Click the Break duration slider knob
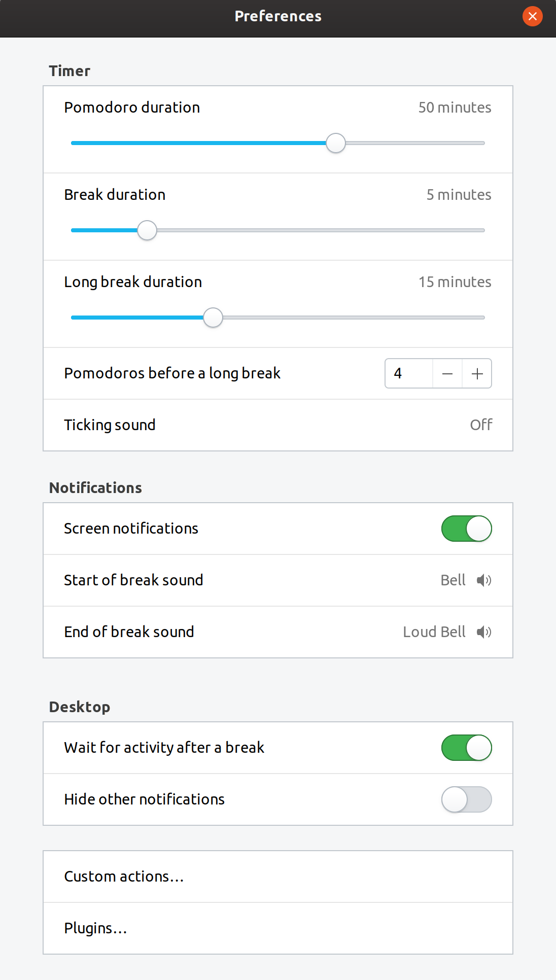Viewport: 556px width, 980px height. click(x=147, y=230)
